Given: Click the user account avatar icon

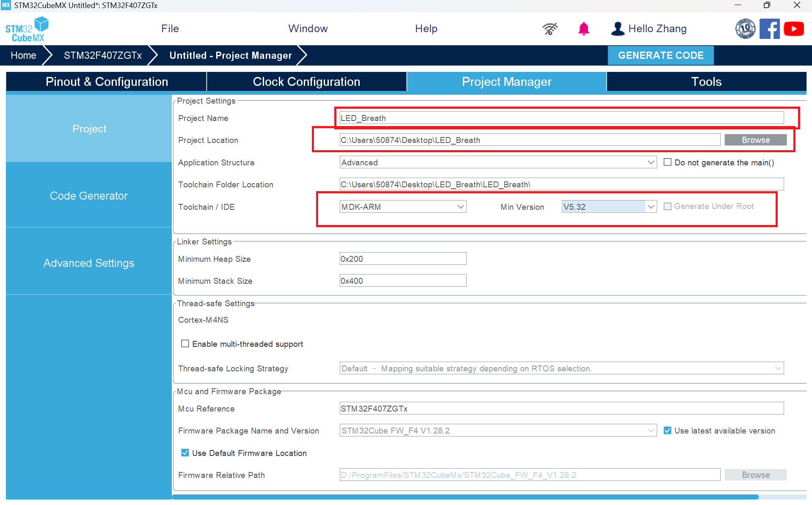Looking at the screenshot, I should [x=618, y=29].
